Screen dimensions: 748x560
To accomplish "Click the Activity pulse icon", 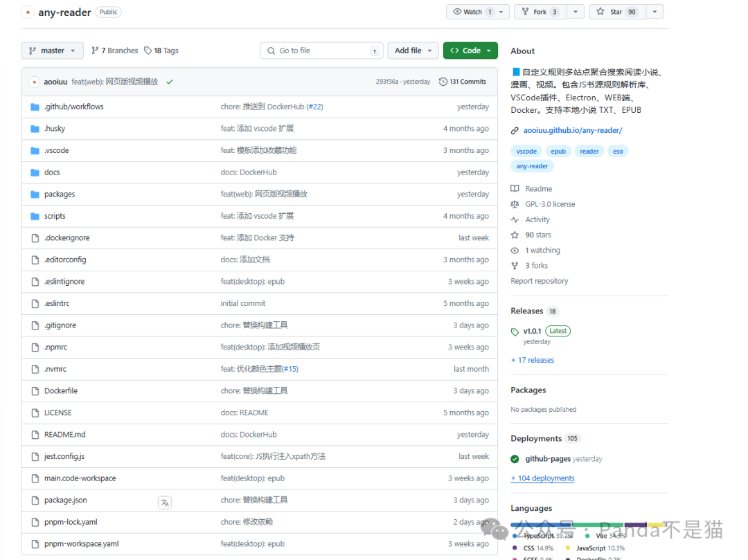I will (x=515, y=219).
